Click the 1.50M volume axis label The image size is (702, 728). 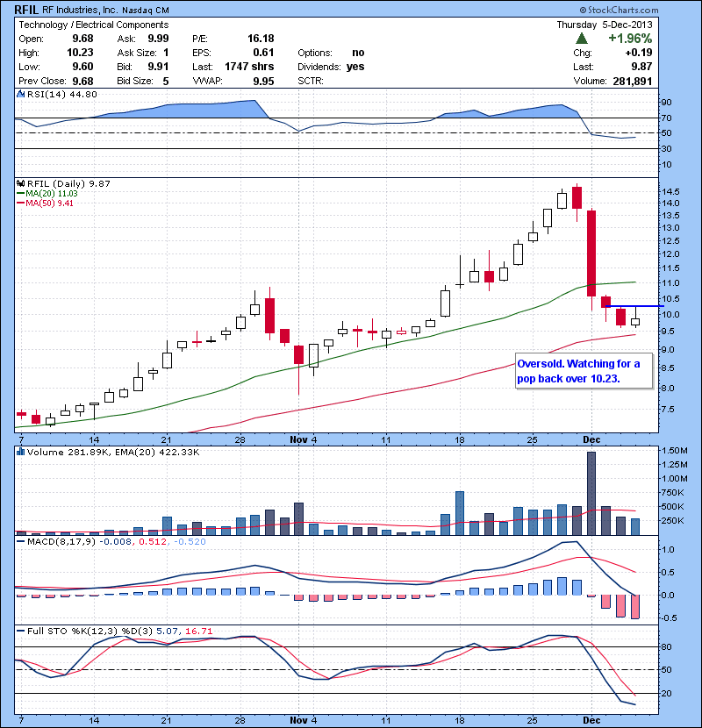(675, 450)
